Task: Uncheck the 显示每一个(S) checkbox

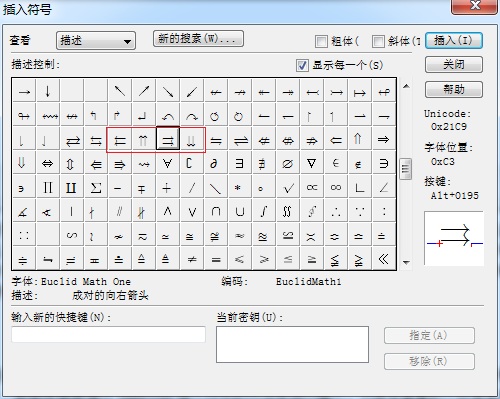Action: coord(302,65)
